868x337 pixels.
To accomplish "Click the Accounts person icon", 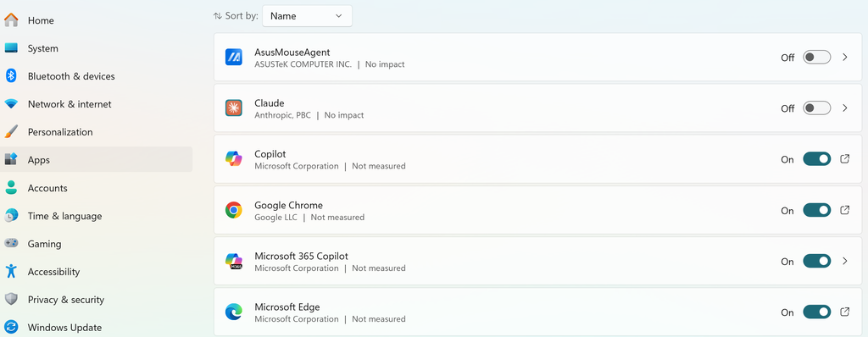I will point(11,188).
